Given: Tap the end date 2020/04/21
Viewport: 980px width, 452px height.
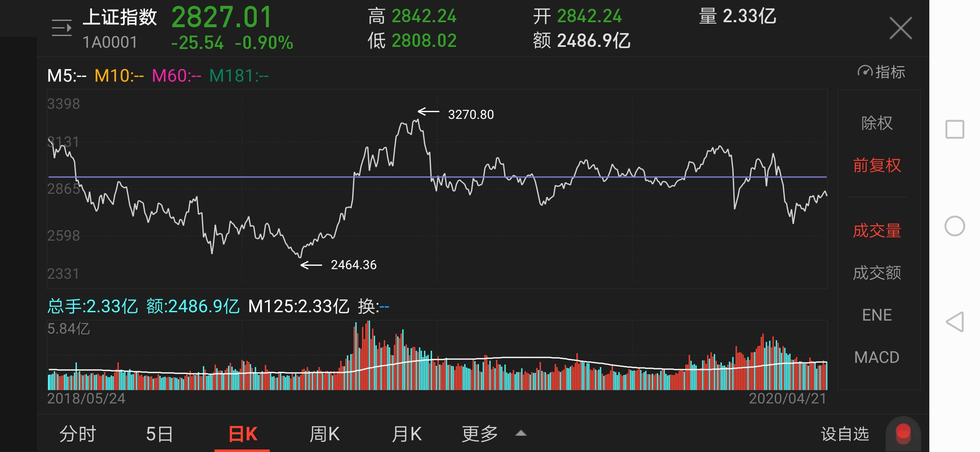Looking at the screenshot, I should tap(788, 398).
